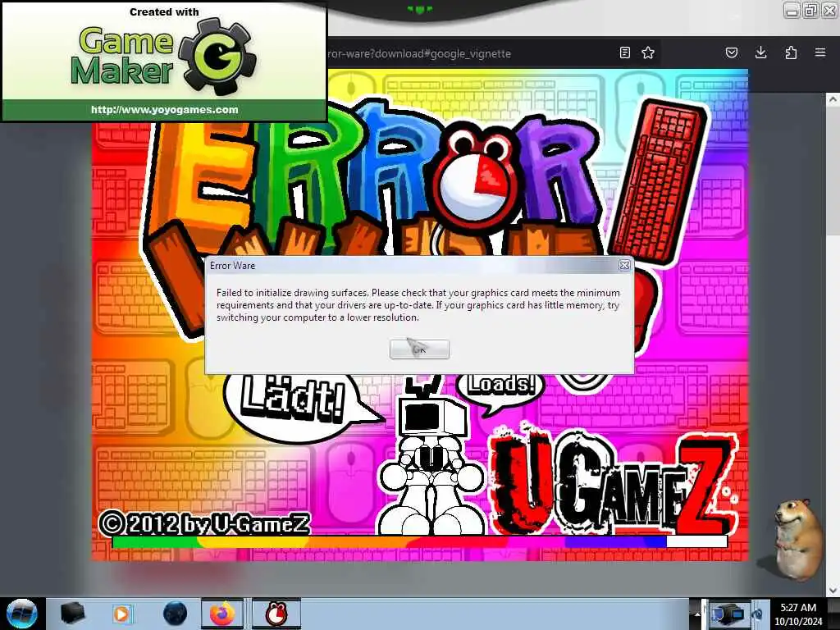Open the dark globe taskbar icon
Viewport: 840px width, 630px height.
175,614
